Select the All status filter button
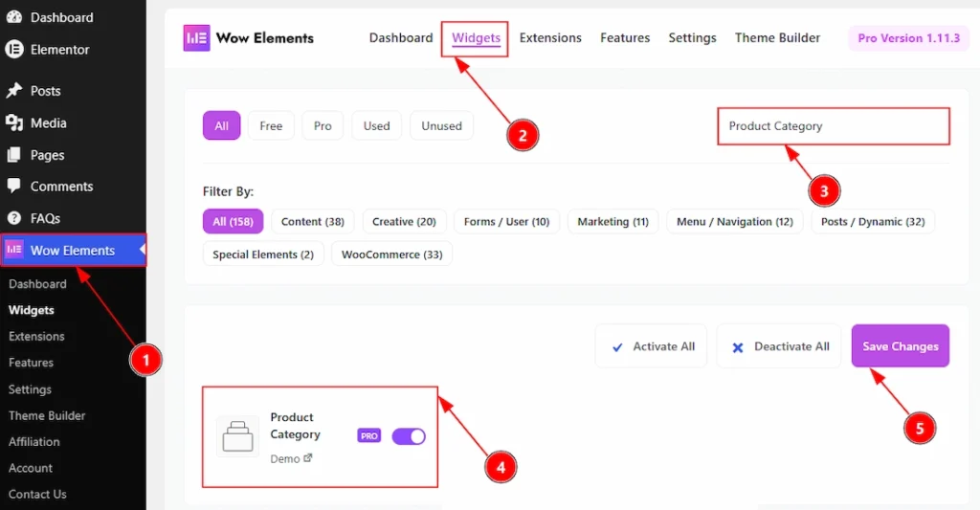980x510 pixels. pos(221,125)
